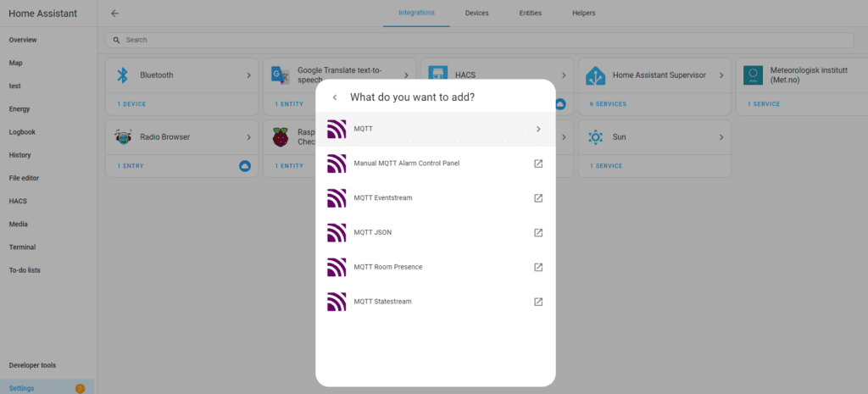
Task: Click the Manual MQTT Alarm Control Panel logo
Action: (x=337, y=164)
